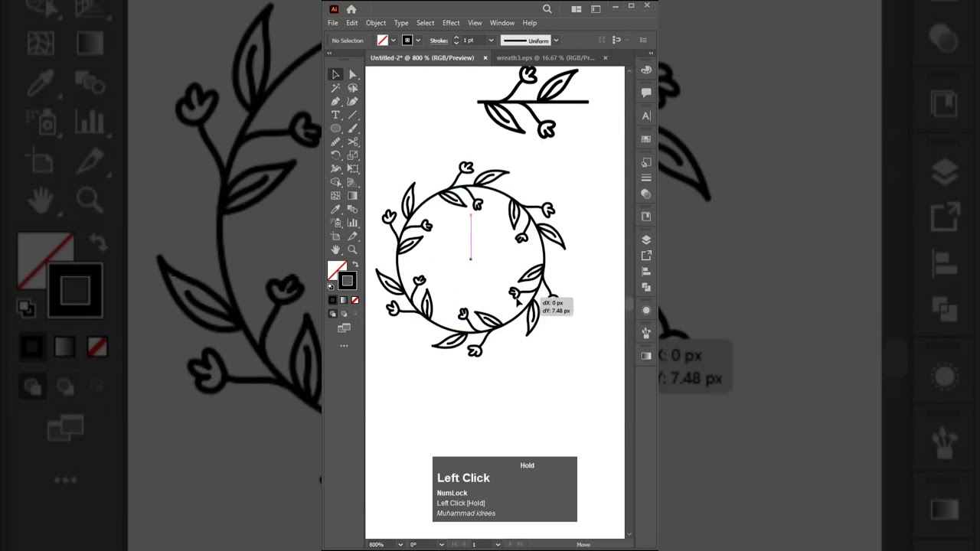Select the Column Graph tool
980x551 pixels.
(353, 223)
